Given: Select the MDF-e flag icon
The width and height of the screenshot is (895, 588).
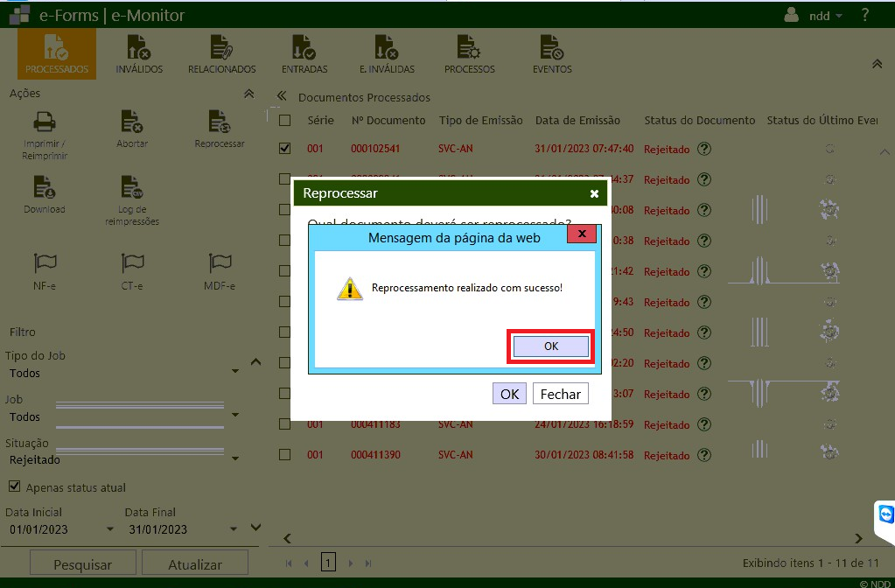Looking at the screenshot, I should pyautogui.click(x=220, y=263).
